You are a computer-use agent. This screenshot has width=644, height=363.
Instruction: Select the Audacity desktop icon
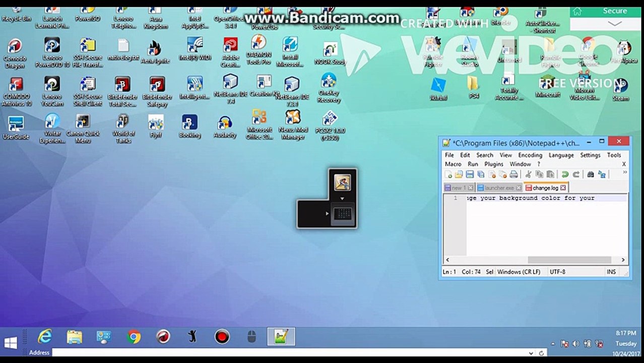coord(225,127)
